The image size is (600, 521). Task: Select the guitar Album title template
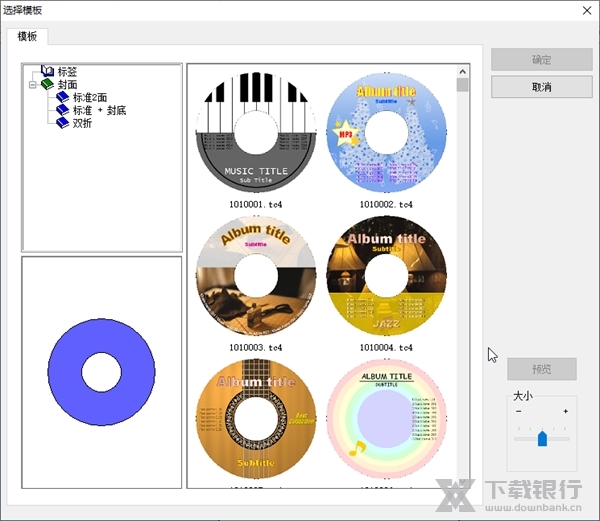(x=256, y=418)
